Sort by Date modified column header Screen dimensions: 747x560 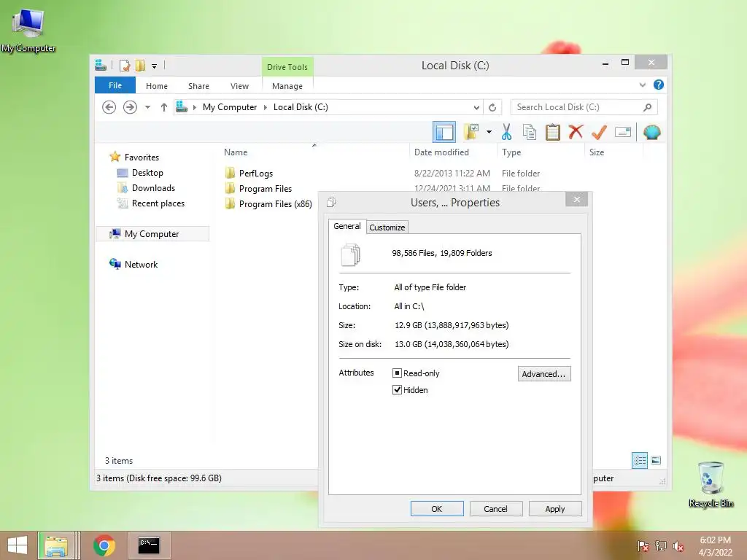(441, 152)
